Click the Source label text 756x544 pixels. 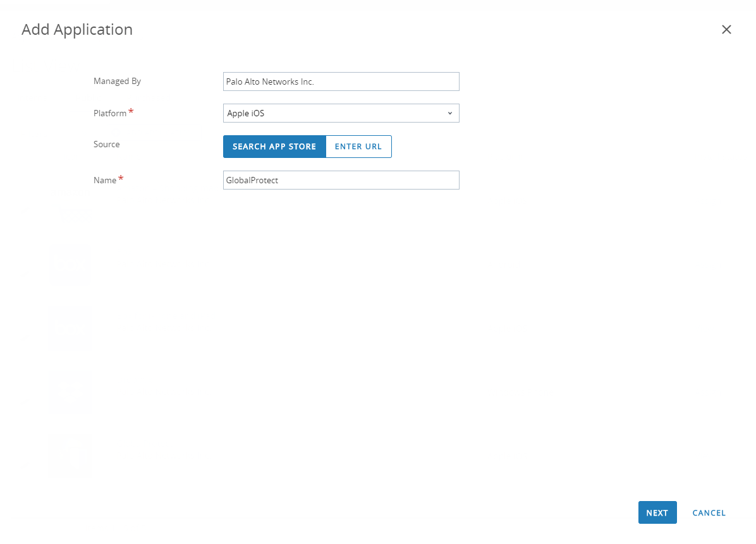(106, 145)
